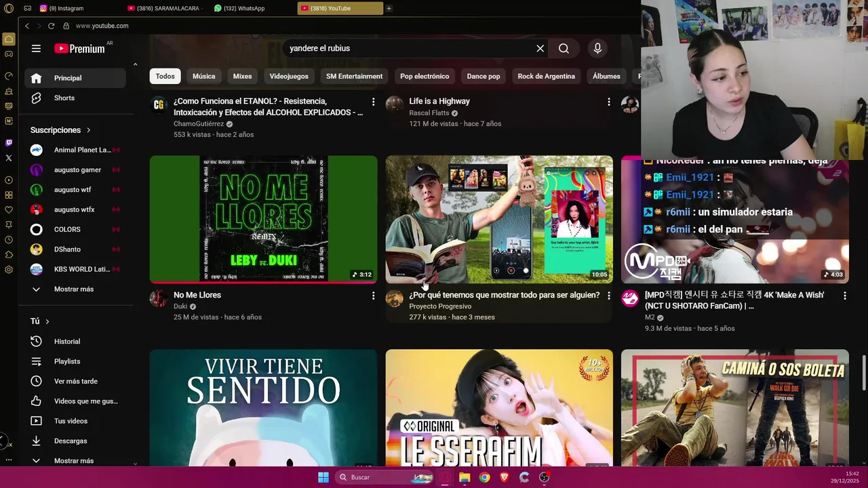Open the Vivir Tiene Sentido thumbnail

coord(263,408)
